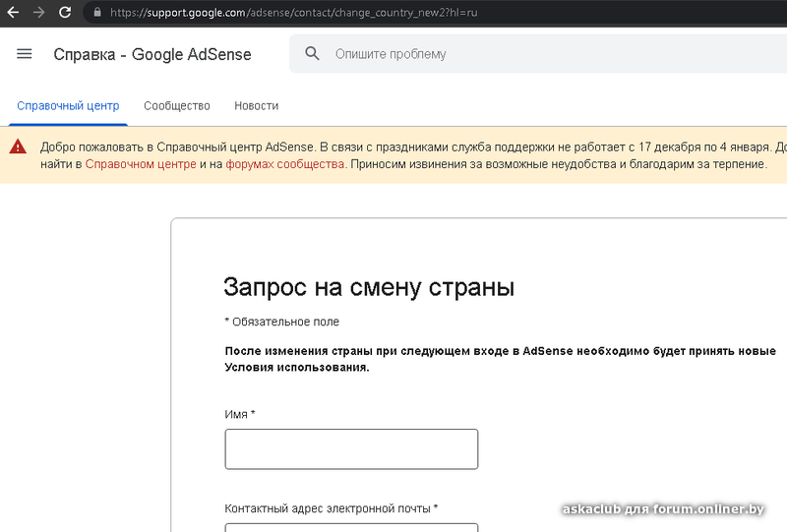This screenshot has width=787, height=532.
Task: Click the 'Запрос на смену страны' heading
Action: click(369, 287)
